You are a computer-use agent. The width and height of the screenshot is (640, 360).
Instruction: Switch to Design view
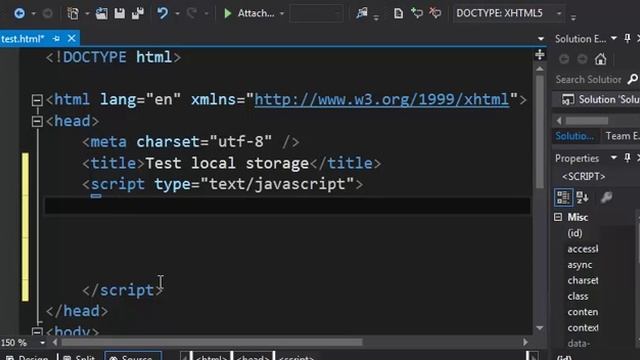pos(28,357)
